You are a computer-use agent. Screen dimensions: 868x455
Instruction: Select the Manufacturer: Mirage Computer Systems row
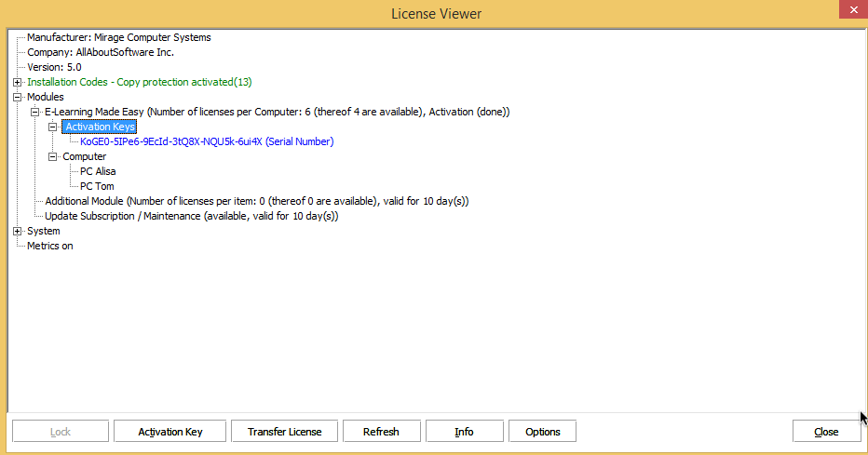119,37
